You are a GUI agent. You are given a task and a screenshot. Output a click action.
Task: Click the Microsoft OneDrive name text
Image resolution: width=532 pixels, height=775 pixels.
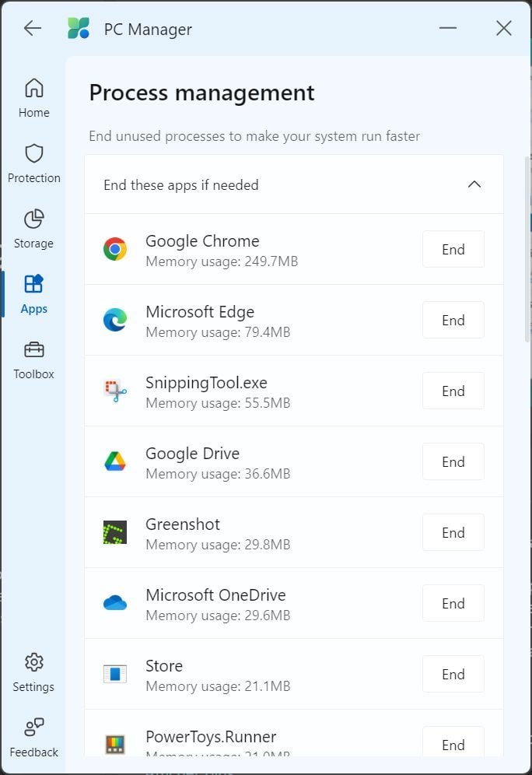click(x=216, y=595)
